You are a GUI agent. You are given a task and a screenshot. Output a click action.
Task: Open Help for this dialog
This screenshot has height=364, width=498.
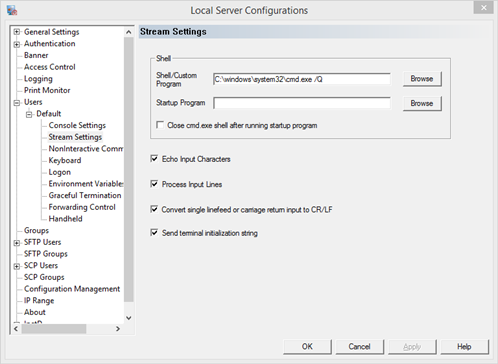(464, 347)
